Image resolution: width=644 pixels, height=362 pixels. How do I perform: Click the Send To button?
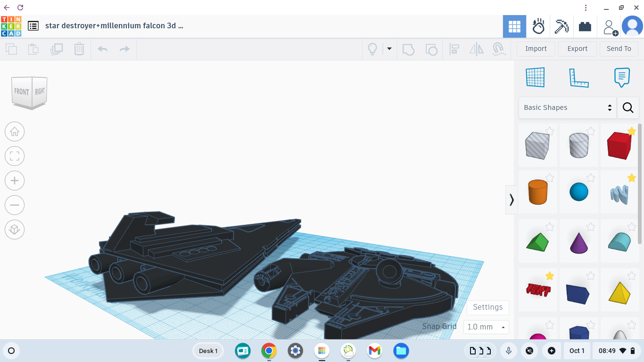[x=619, y=49]
